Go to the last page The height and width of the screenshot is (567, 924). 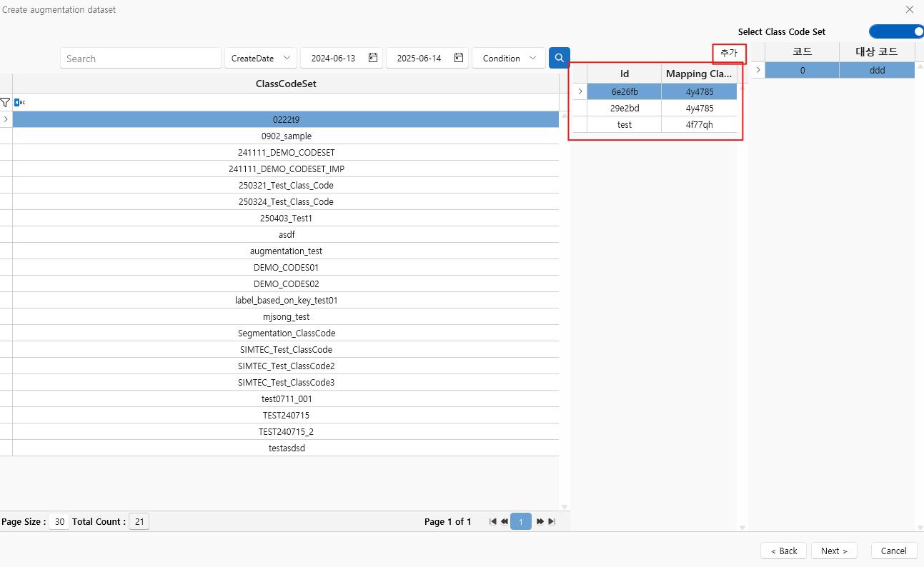pyautogui.click(x=552, y=522)
